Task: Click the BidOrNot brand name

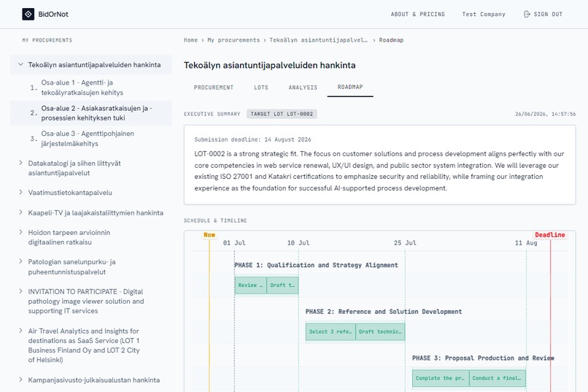Action: (53, 15)
